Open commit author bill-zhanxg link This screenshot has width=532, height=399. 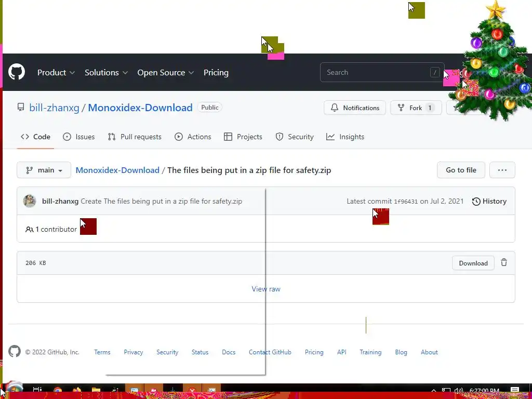(x=60, y=201)
